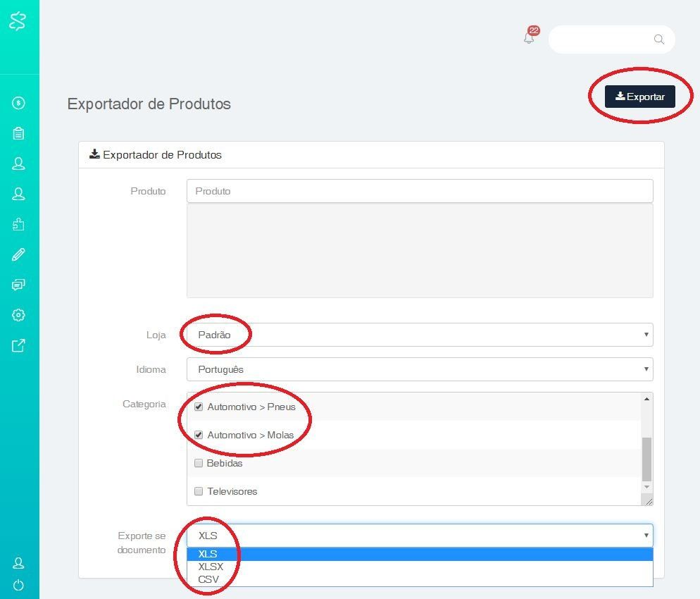700x599 pixels.
Task: Click the Exporte se documento label
Action: coord(142,543)
